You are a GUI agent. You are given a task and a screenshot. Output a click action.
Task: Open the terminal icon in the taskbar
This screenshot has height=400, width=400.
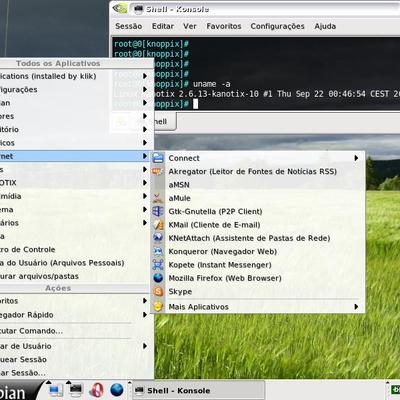(x=76, y=389)
